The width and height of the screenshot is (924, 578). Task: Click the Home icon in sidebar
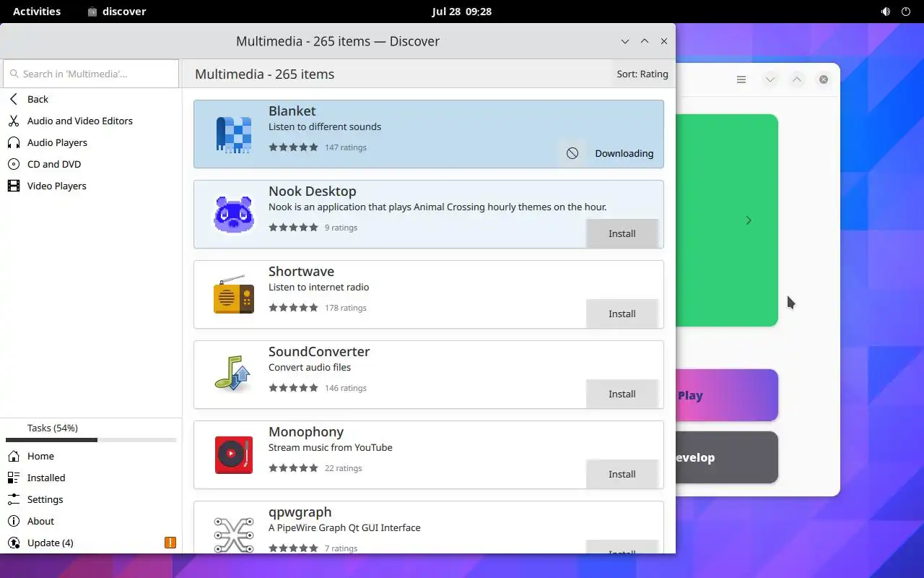click(x=14, y=456)
